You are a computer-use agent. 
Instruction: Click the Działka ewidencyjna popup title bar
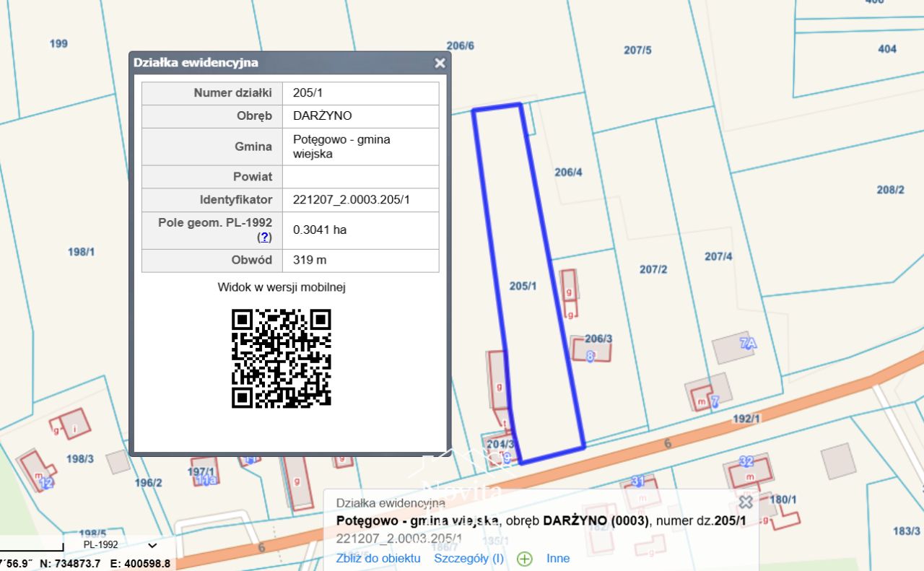coord(289,63)
